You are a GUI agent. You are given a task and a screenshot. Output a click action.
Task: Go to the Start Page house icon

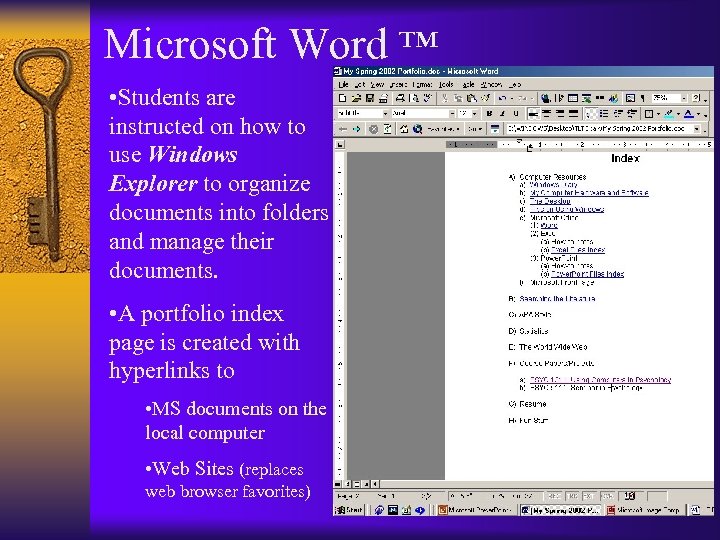pyautogui.click(x=404, y=129)
